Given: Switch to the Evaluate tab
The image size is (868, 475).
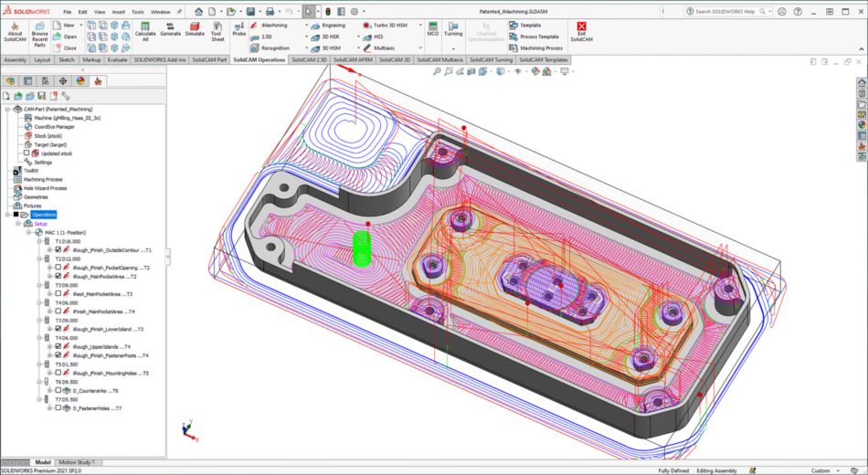Looking at the screenshot, I should point(117,59).
